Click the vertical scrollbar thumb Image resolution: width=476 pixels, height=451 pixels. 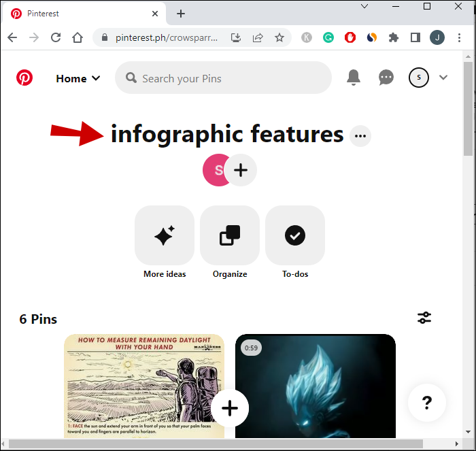pyautogui.click(x=468, y=109)
